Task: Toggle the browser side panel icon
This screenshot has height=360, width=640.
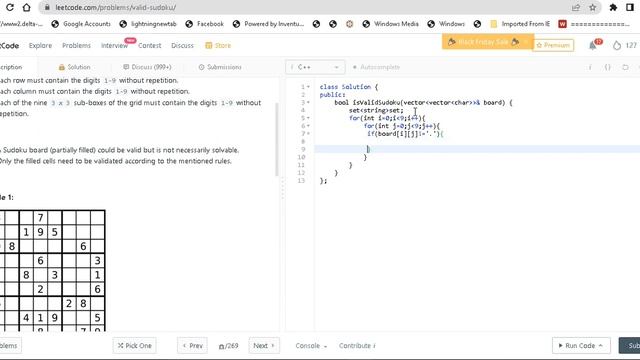Action: pyautogui.click(x=630, y=7)
